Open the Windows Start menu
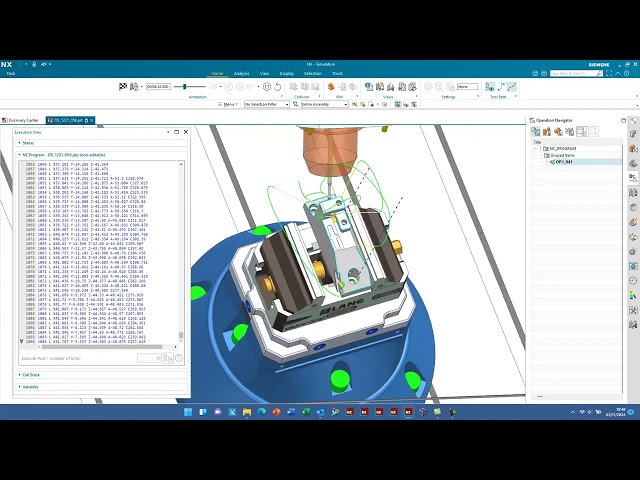This screenshot has width=640, height=480. (188, 412)
